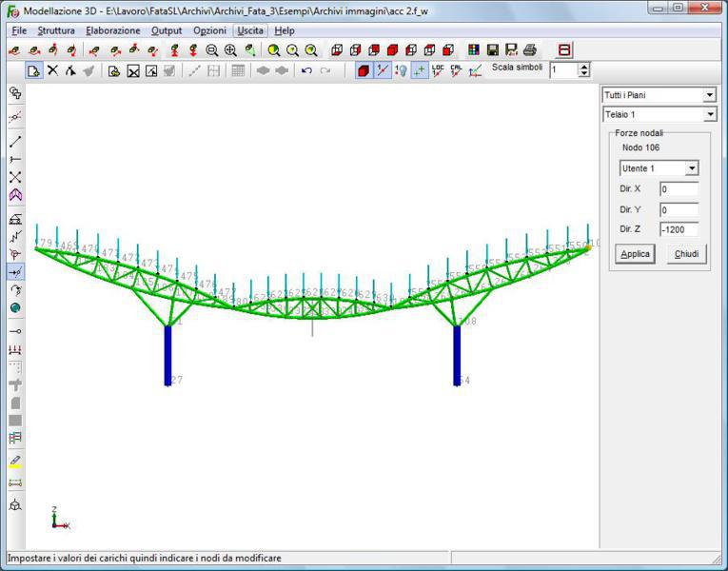Click the color palette grid icon
The image size is (728, 571).
coord(474,49)
